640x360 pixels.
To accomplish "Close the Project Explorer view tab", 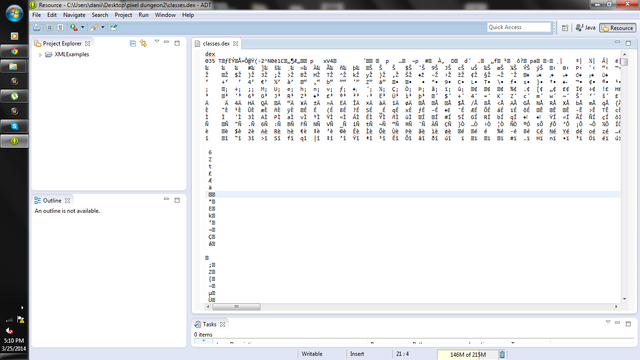I will pyautogui.click(x=88, y=43).
